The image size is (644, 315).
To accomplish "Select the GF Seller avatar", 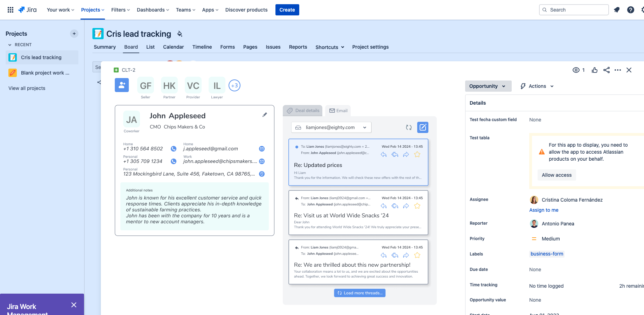I will [146, 85].
